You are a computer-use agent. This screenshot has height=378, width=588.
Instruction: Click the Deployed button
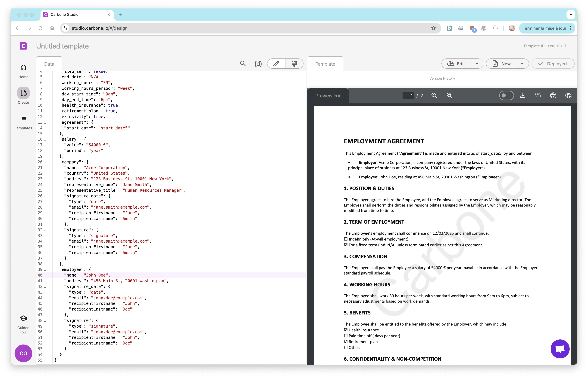pos(553,64)
